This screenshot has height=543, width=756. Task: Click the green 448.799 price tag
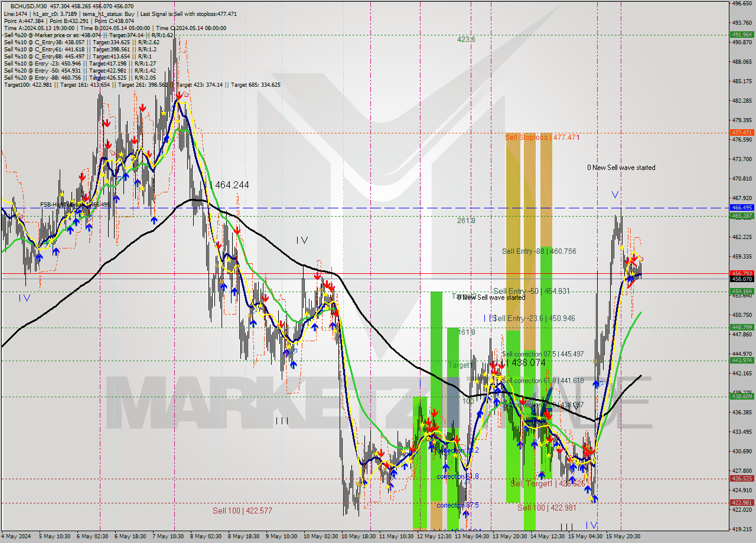742,328
